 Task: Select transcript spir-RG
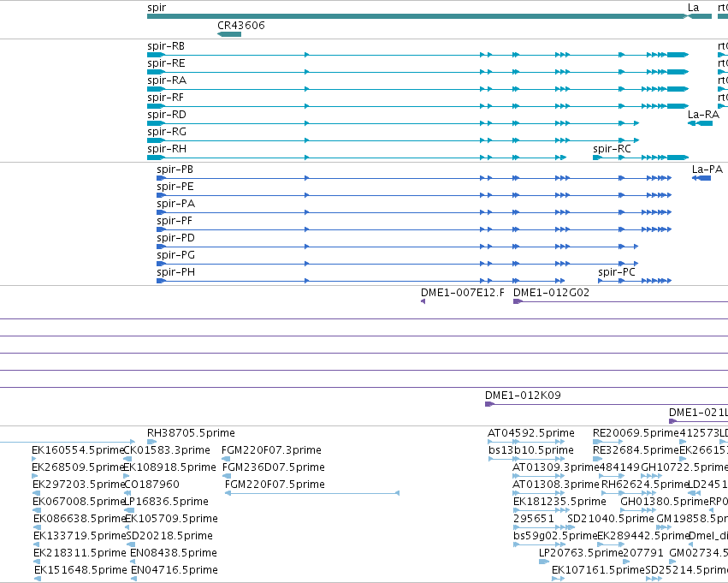(394, 140)
